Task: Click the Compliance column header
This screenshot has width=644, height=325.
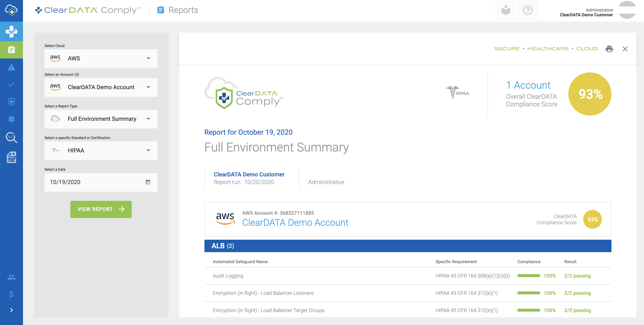Action: tap(529, 261)
